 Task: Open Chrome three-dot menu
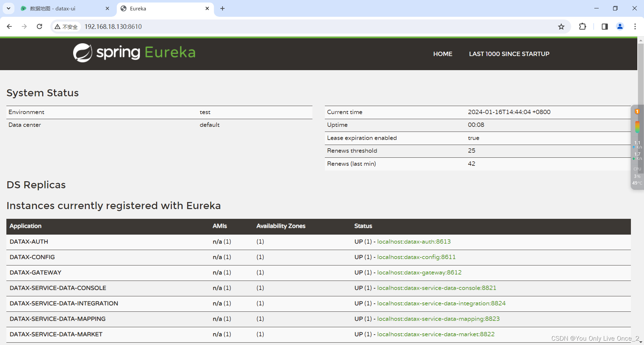[x=635, y=27]
